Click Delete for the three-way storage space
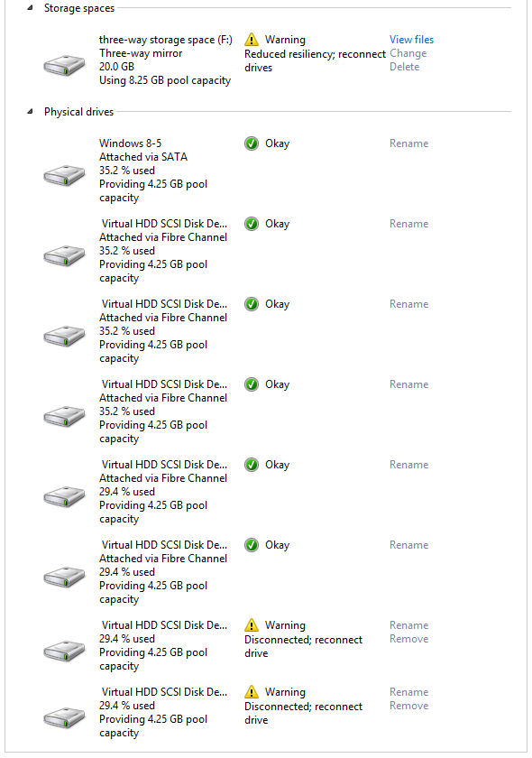Viewport: 532px width, 758px height. click(405, 67)
